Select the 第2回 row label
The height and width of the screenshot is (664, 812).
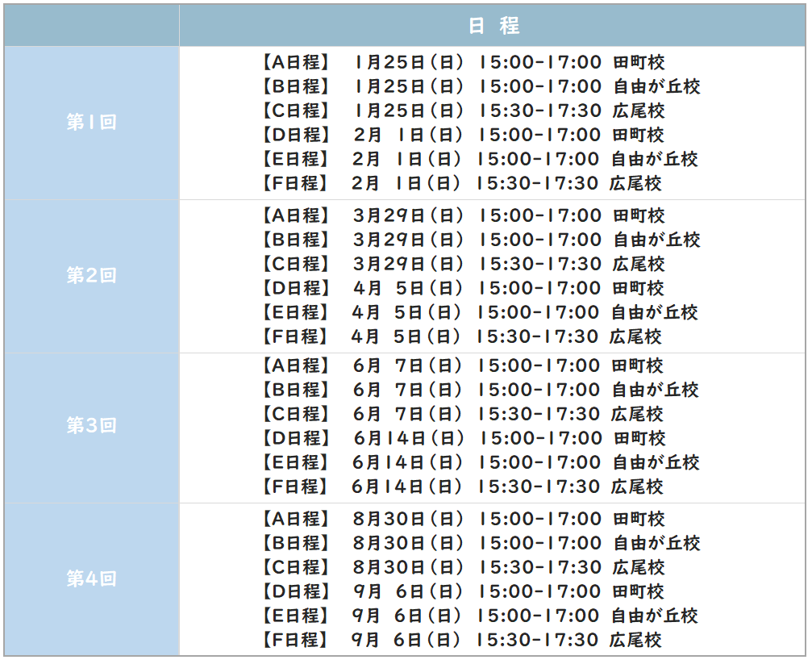[92, 276]
